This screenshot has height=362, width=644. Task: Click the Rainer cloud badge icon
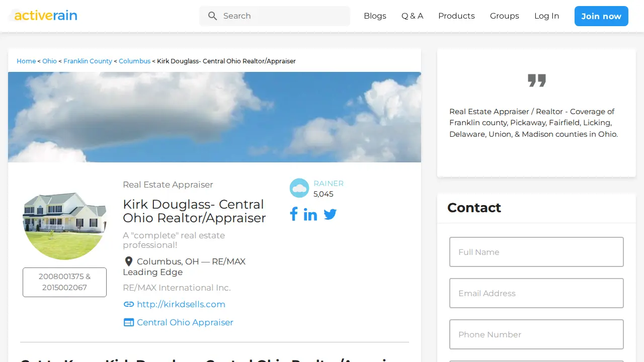pyautogui.click(x=299, y=188)
